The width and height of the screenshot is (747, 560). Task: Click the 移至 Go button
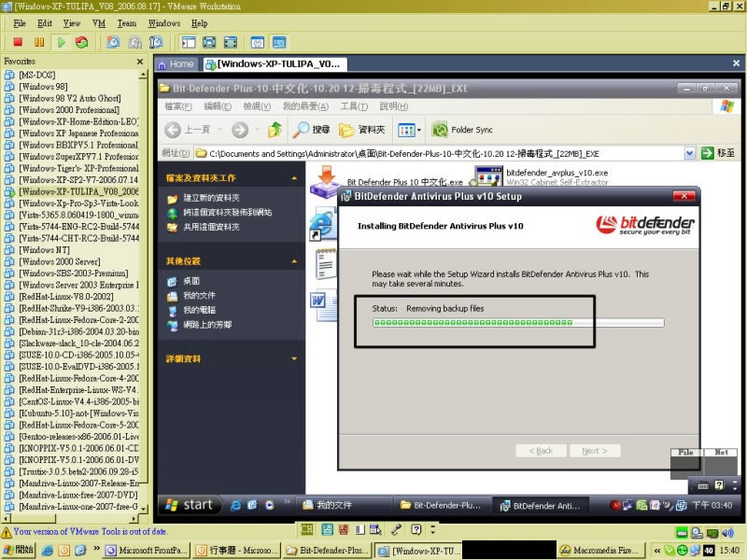(x=718, y=153)
